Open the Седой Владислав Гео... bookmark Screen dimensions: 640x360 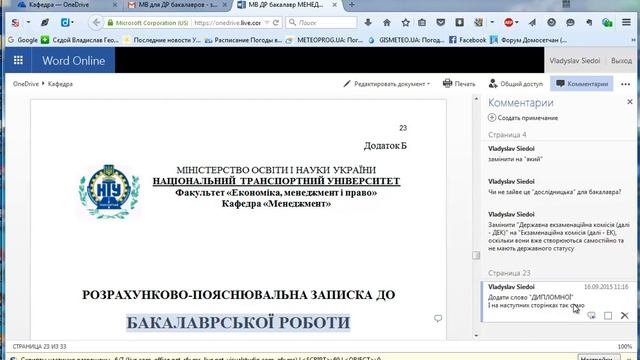(80, 40)
